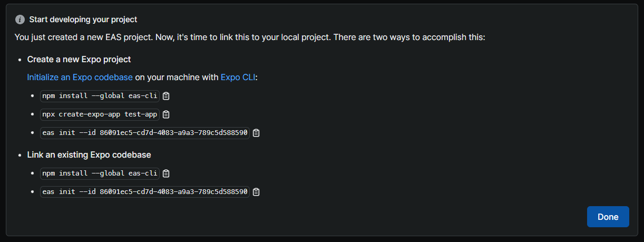
Task: Click the 'on your machine with' text
Action: pyautogui.click(x=177, y=77)
